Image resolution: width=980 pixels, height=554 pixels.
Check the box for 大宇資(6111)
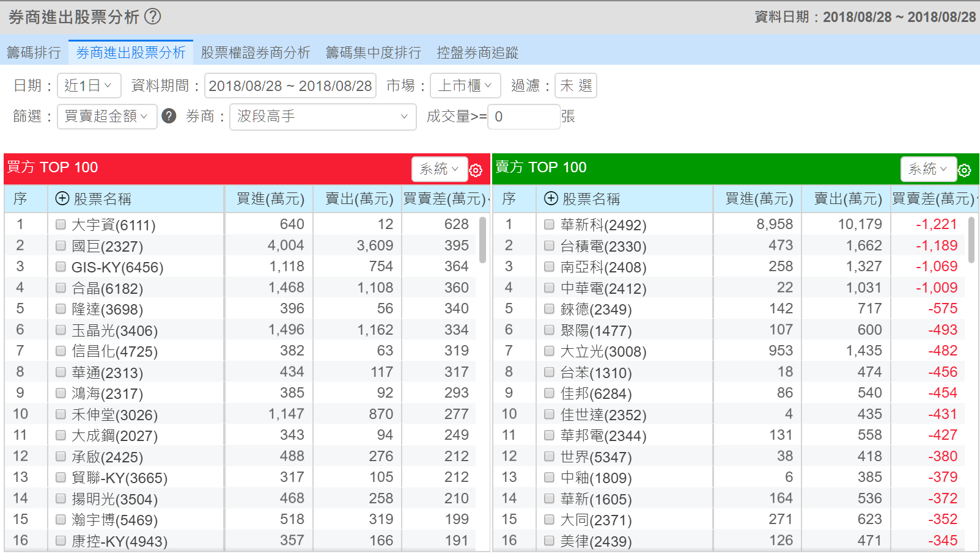tap(61, 225)
